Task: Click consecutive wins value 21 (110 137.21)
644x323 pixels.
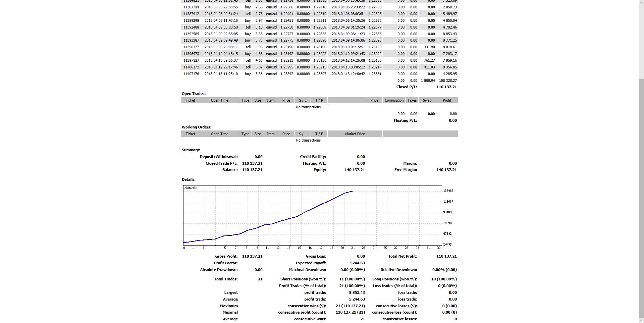Action: coord(350,306)
